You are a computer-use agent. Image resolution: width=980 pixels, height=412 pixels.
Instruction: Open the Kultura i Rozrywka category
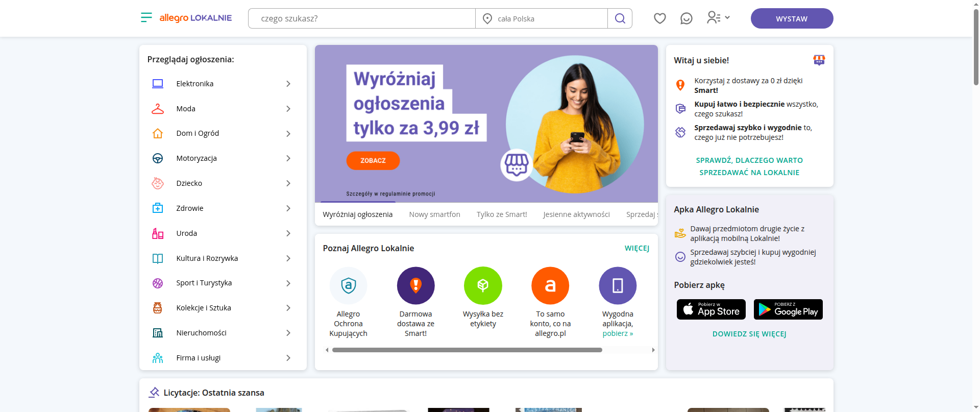tap(223, 258)
